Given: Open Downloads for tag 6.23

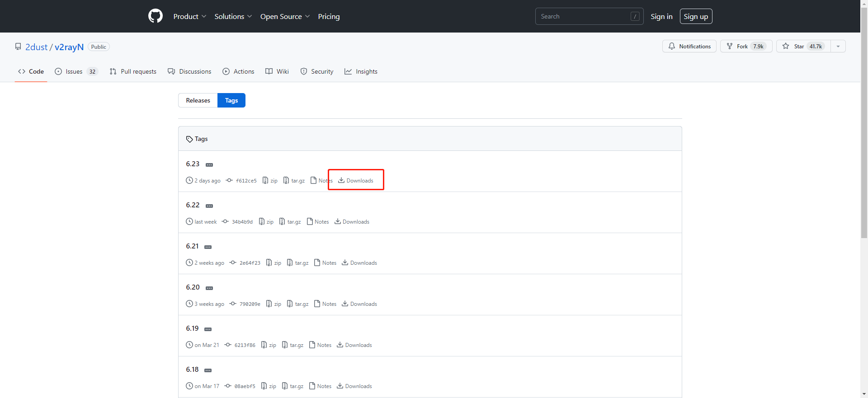Looking at the screenshot, I should tap(356, 181).
